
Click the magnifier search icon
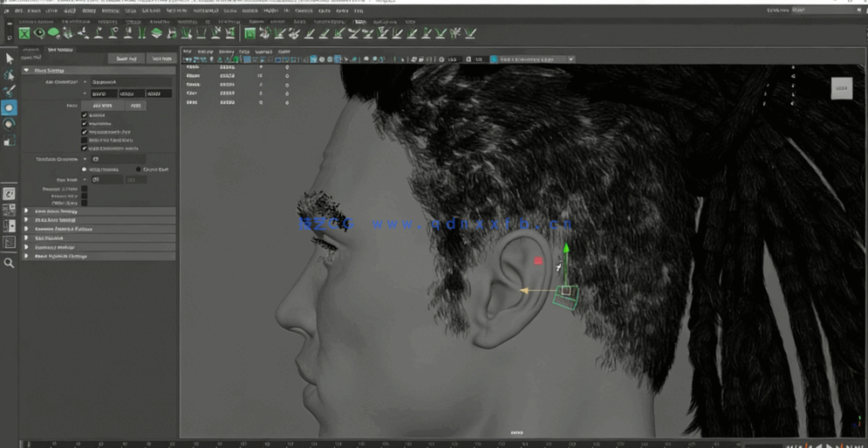pyautogui.click(x=9, y=263)
